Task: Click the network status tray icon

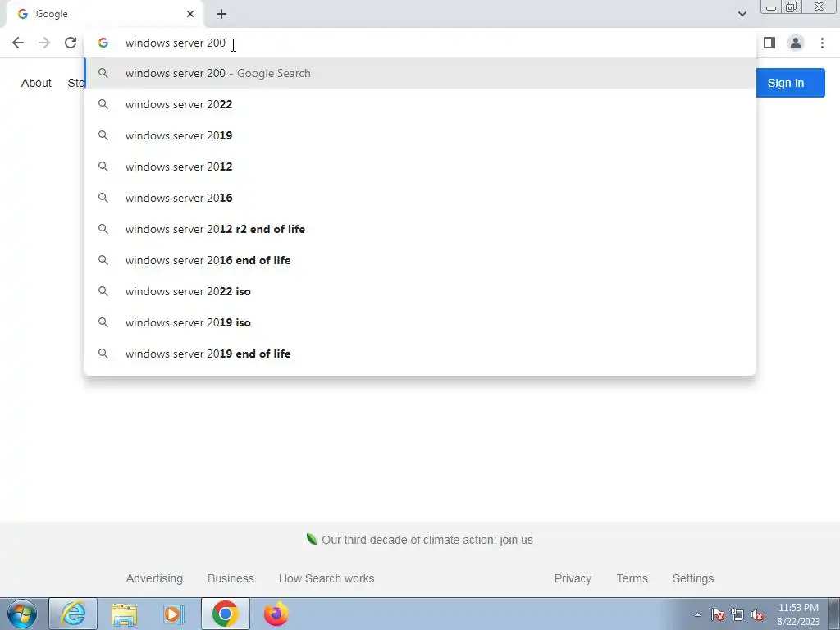Action: coord(737,615)
